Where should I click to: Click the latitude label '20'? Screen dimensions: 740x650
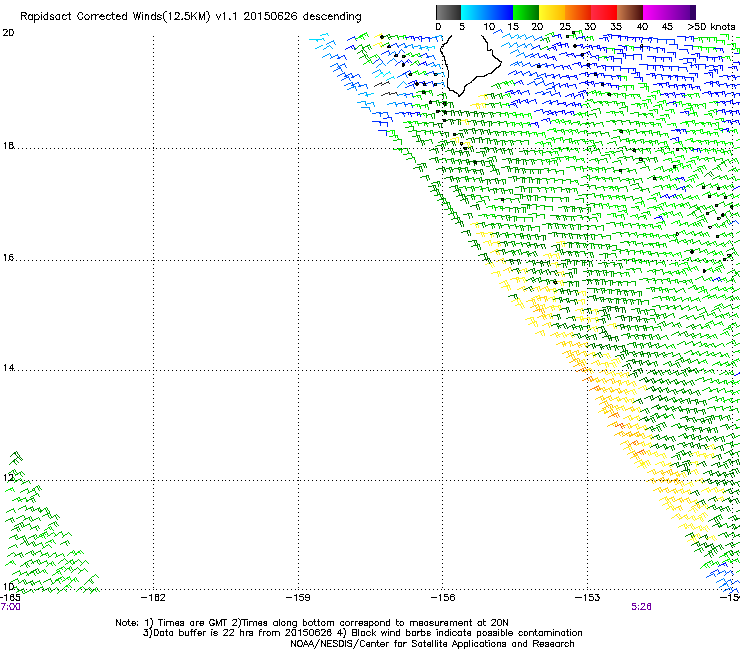pos(8,33)
